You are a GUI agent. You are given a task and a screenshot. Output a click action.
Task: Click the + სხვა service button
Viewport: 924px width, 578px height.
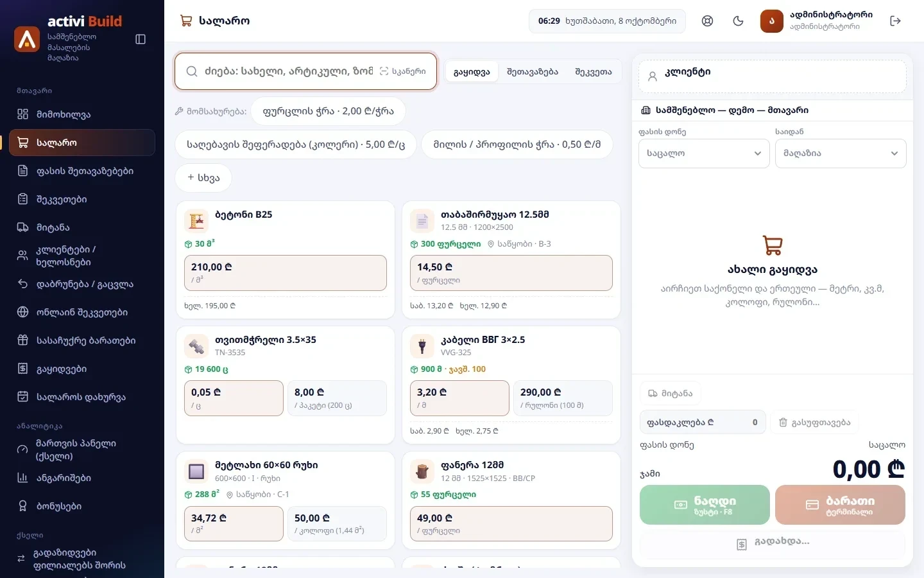point(203,178)
